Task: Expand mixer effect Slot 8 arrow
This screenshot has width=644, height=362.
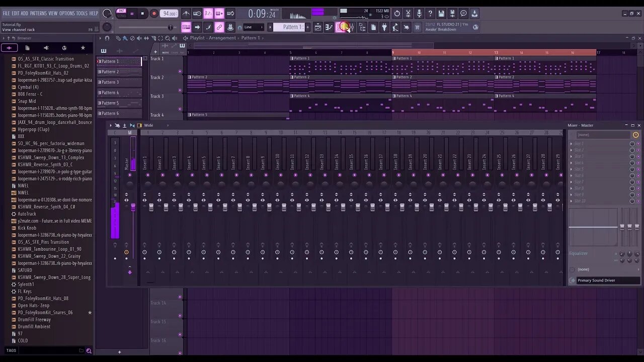Action: [571, 188]
